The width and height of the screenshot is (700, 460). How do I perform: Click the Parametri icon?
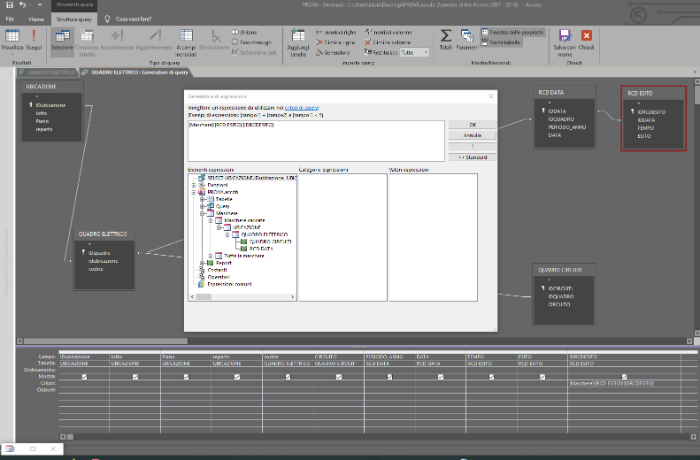(x=467, y=40)
